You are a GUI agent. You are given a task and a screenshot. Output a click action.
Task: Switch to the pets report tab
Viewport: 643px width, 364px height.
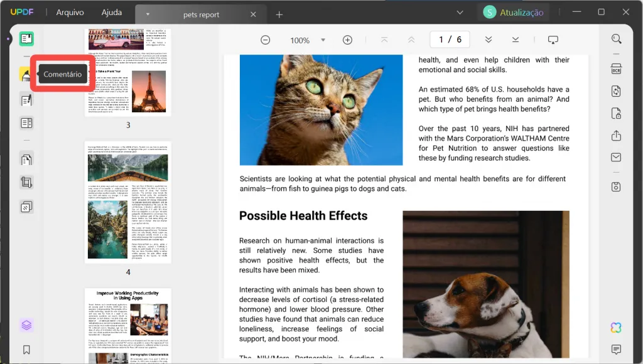pyautogui.click(x=202, y=14)
